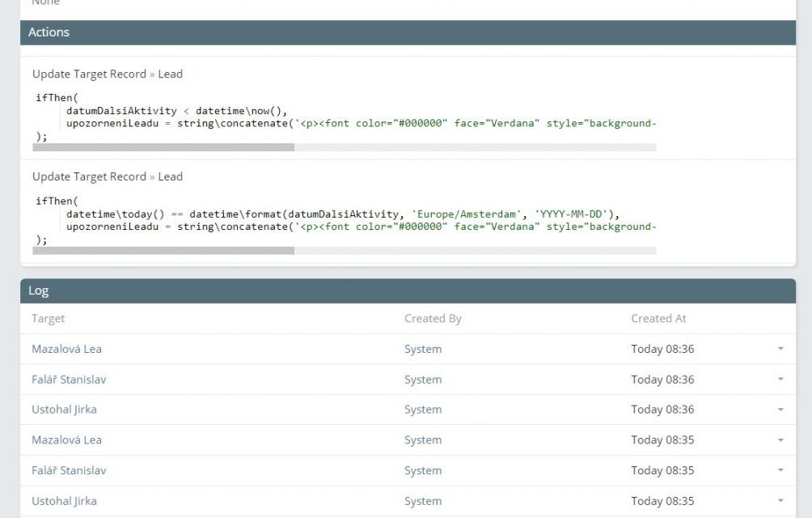Open Mazalová Lea target from 08:36 log entry

tap(66, 349)
